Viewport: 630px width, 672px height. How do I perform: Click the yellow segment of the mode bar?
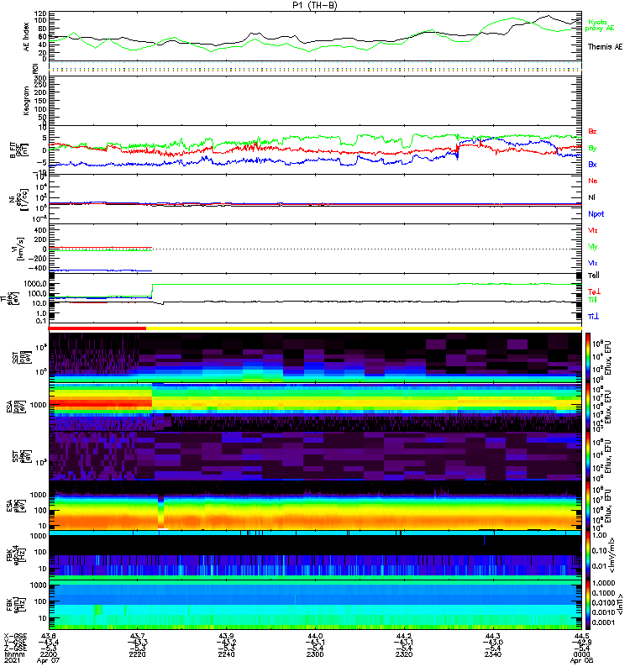pyautogui.click(x=364, y=328)
